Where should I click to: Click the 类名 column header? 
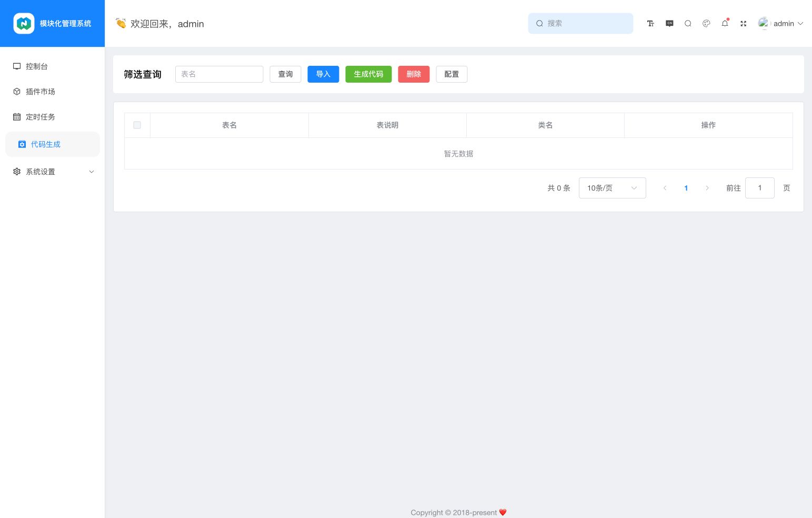tap(545, 125)
